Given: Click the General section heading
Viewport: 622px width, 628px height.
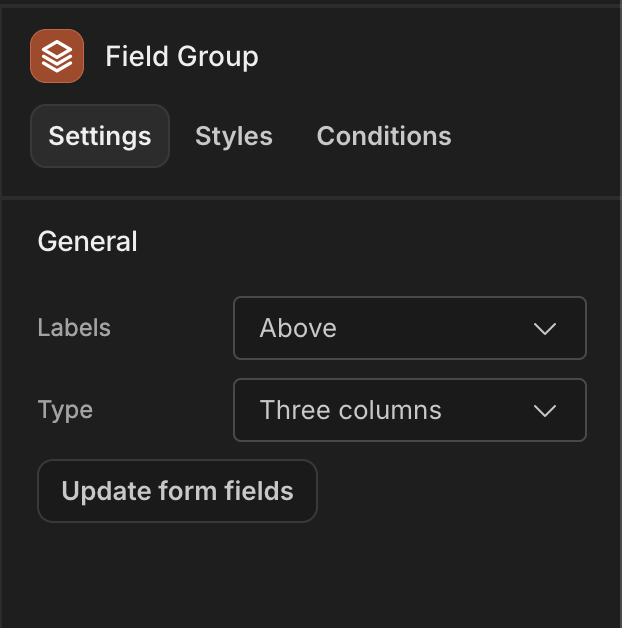Looking at the screenshot, I should coord(87,242).
